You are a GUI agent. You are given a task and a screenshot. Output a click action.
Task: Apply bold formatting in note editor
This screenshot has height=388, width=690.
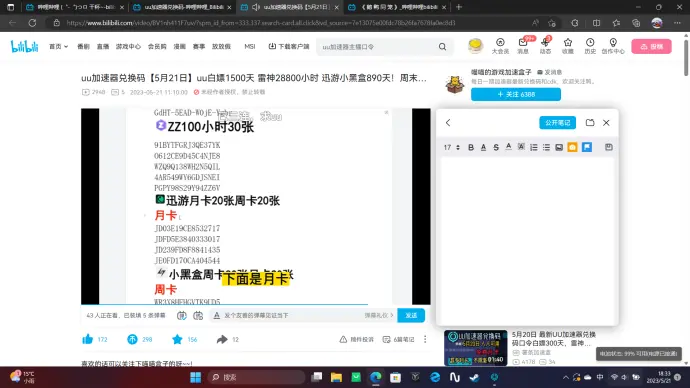coord(471,147)
